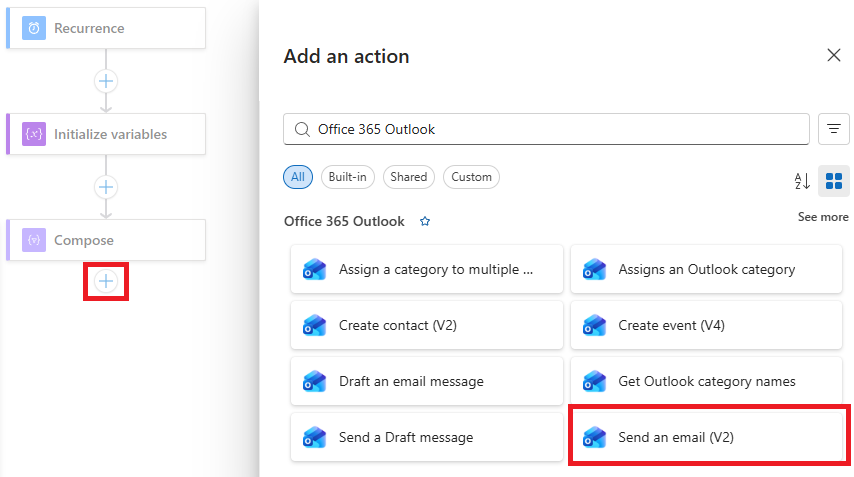Click Outlook icon on Send a Draft message

pos(315,437)
